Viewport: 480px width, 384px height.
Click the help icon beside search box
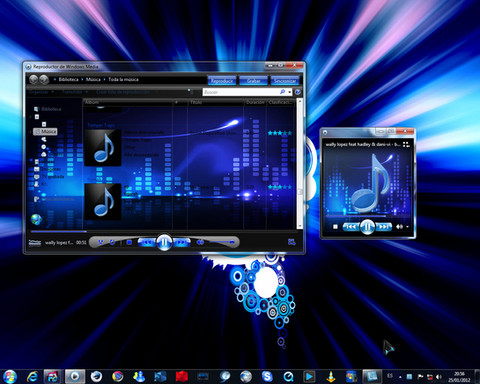(x=298, y=92)
